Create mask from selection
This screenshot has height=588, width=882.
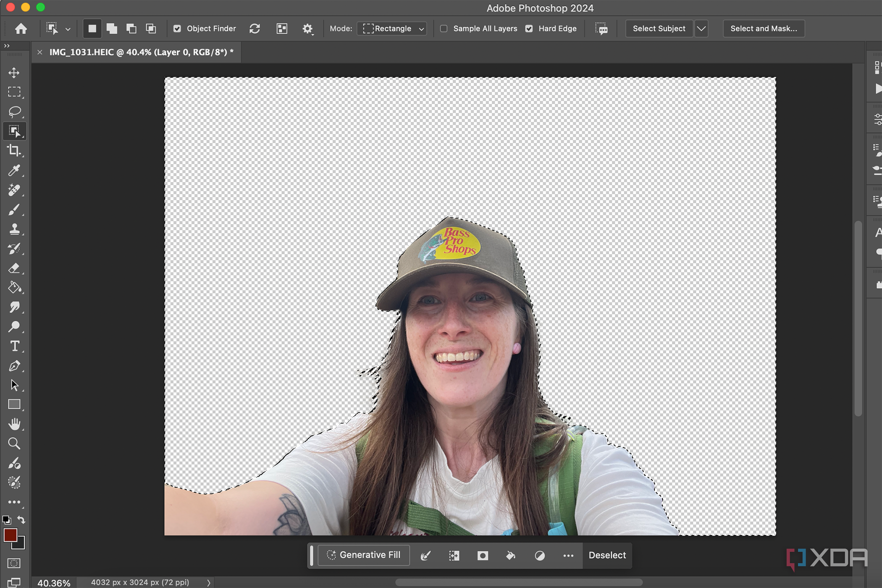tap(483, 556)
